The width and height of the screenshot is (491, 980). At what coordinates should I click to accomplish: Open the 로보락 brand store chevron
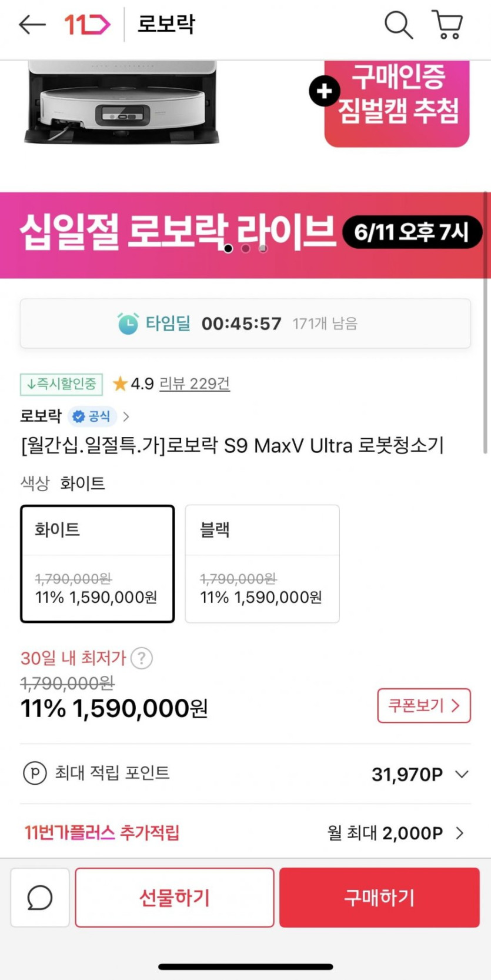(x=126, y=417)
